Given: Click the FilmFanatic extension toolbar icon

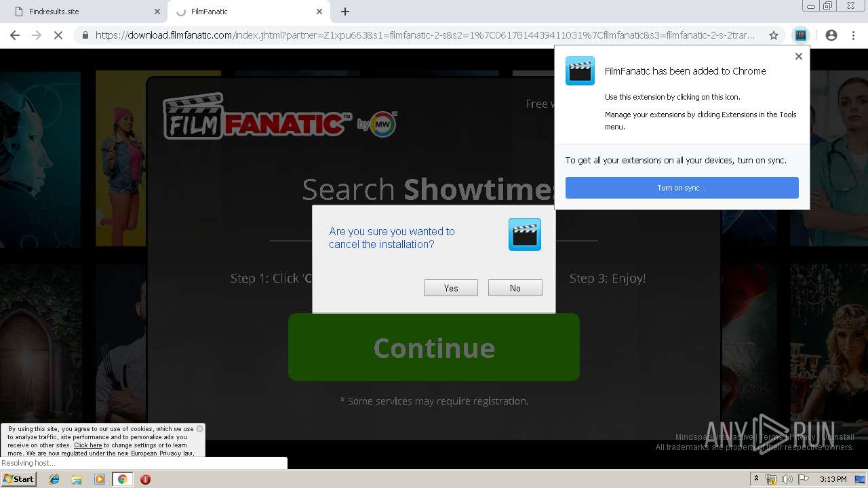Looking at the screenshot, I should click(801, 35).
